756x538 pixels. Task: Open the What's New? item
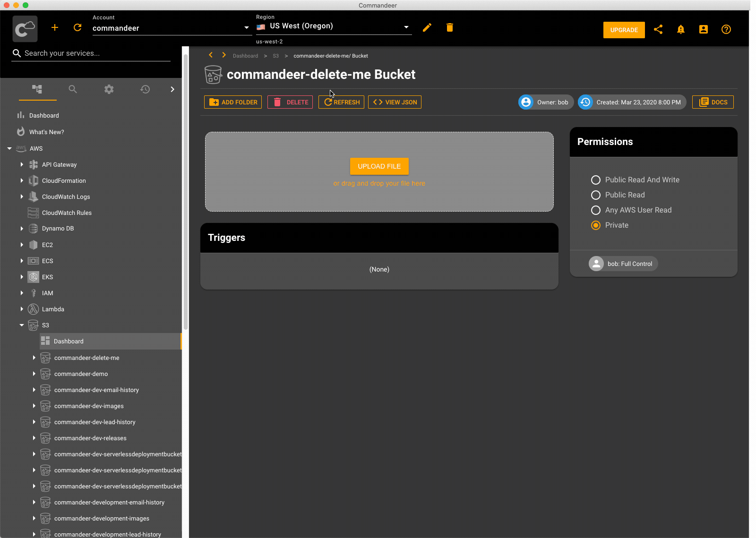tap(46, 132)
